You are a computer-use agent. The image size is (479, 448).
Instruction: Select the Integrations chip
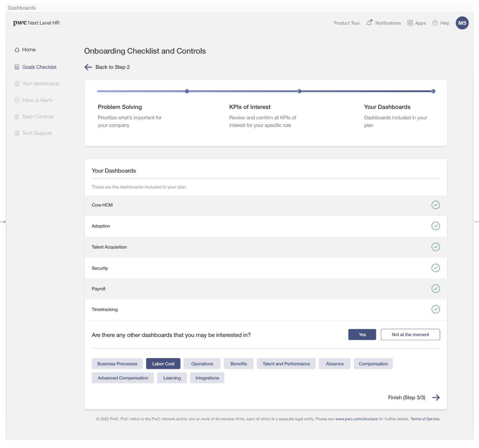click(207, 378)
